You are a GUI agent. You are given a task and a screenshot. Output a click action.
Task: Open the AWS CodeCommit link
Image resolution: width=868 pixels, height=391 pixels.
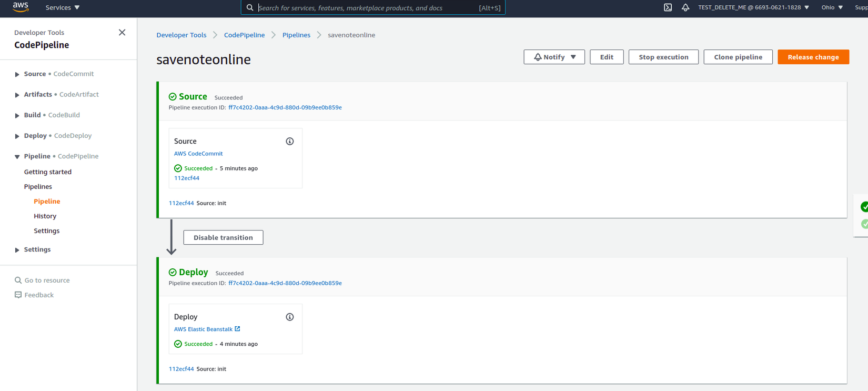point(198,154)
